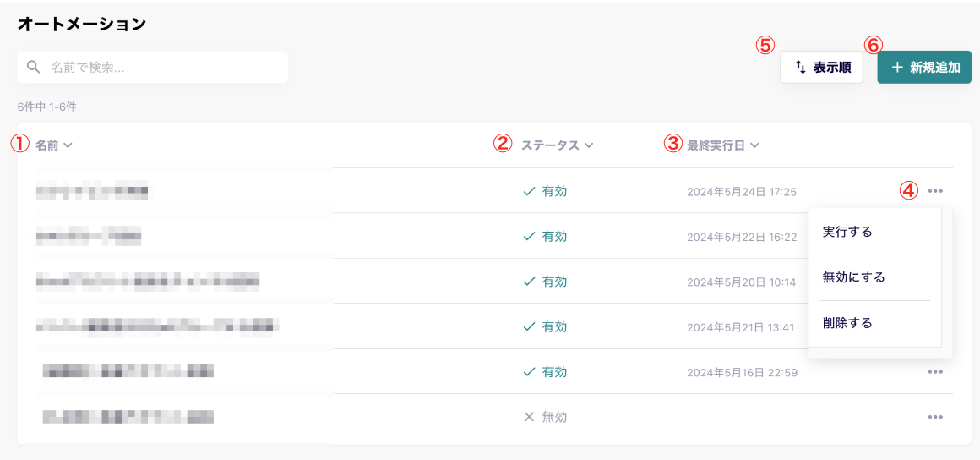Open the automation name in the 2024年5月24日 row
The image size is (980, 460).
(x=93, y=192)
